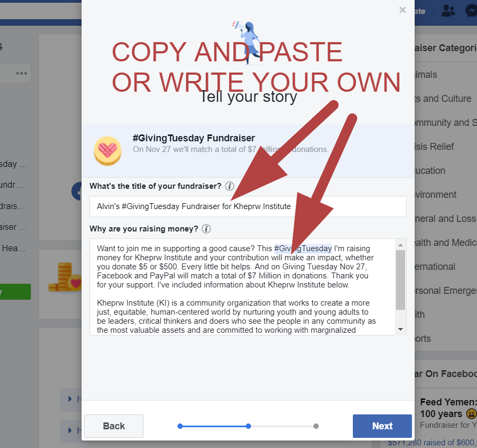Click the info icon beside 'Why are you raising money?'
This screenshot has width=477, height=448.
(x=206, y=229)
